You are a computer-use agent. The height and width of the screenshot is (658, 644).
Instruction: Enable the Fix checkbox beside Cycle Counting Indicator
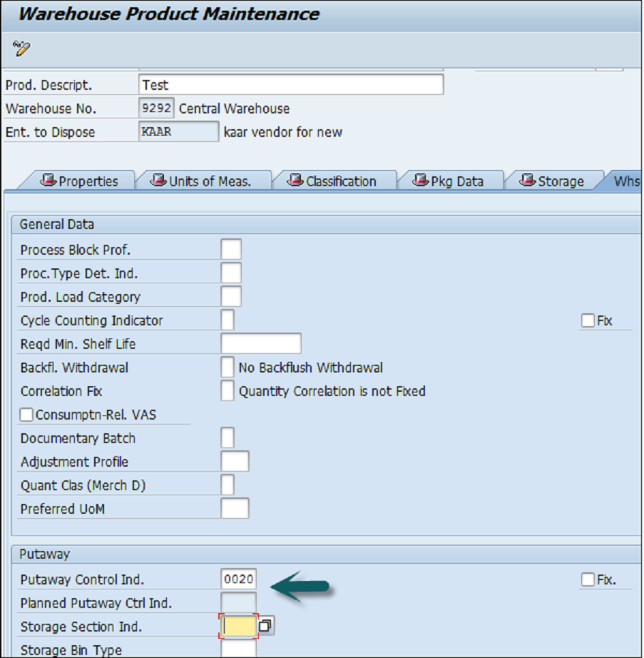coord(589,320)
